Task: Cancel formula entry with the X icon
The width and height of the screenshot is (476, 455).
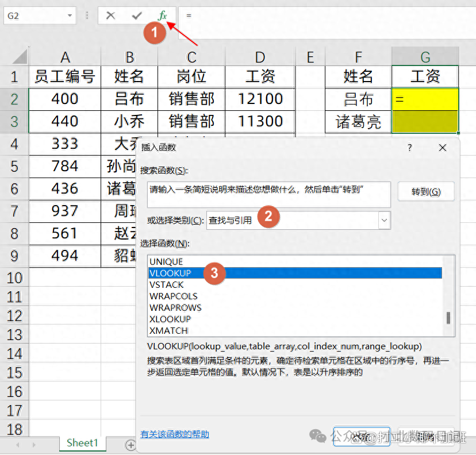Action: (x=110, y=16)
